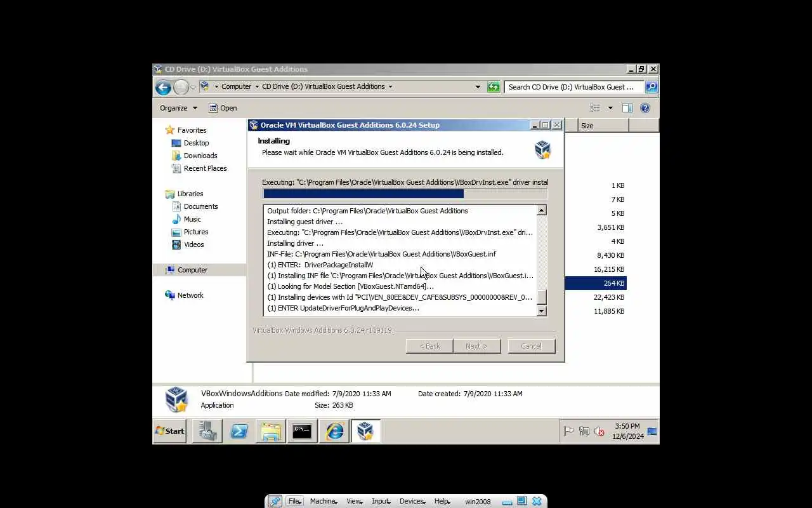Expand arrow after CD Drive breadcrumb
Image resolution: width=812 pixels, height=508 pixels.
(x=390, y=86)
